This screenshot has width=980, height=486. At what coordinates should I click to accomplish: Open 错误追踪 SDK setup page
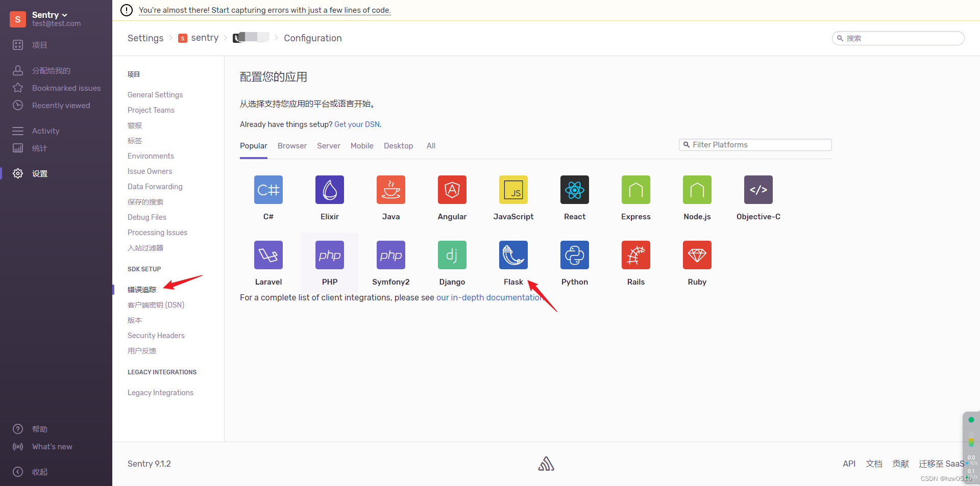pos(142,290)
